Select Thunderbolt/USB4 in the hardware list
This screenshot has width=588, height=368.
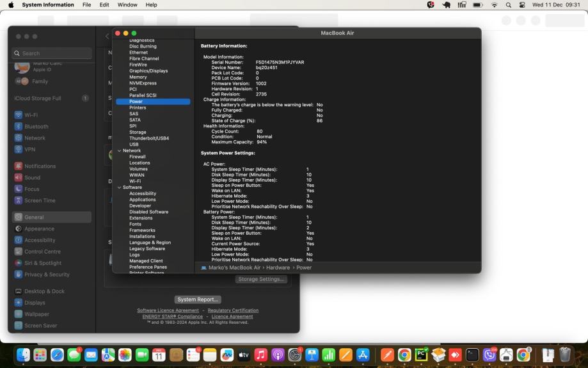149,138
